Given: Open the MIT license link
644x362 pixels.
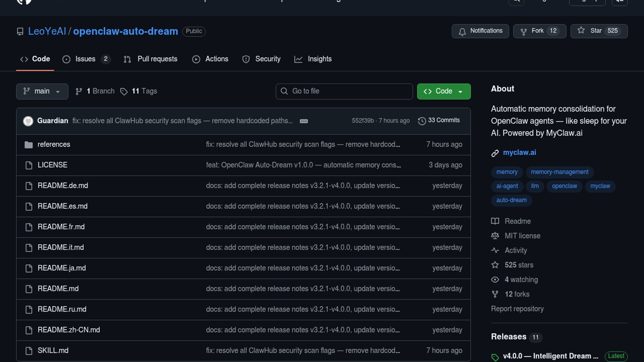Looking at the screenshot, I should click(x=522, y=236).
